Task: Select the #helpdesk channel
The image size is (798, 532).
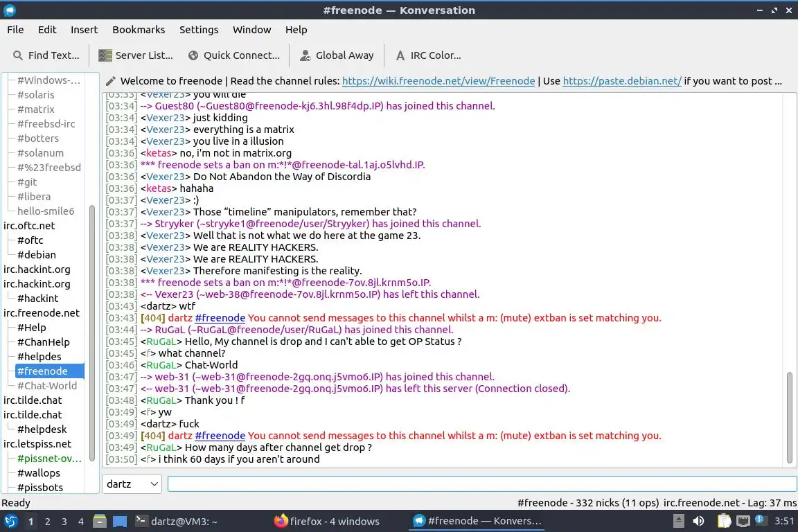Action: (42, 429)
